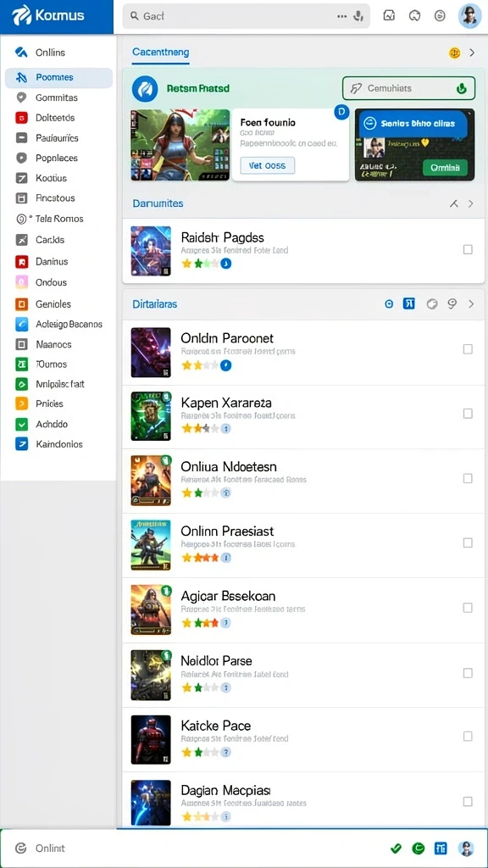Click the orange Genioles sidebar icon
Image resolution: width=488 pixels, height=868 pixels.
pyautogui.click(x=21, y=304)
